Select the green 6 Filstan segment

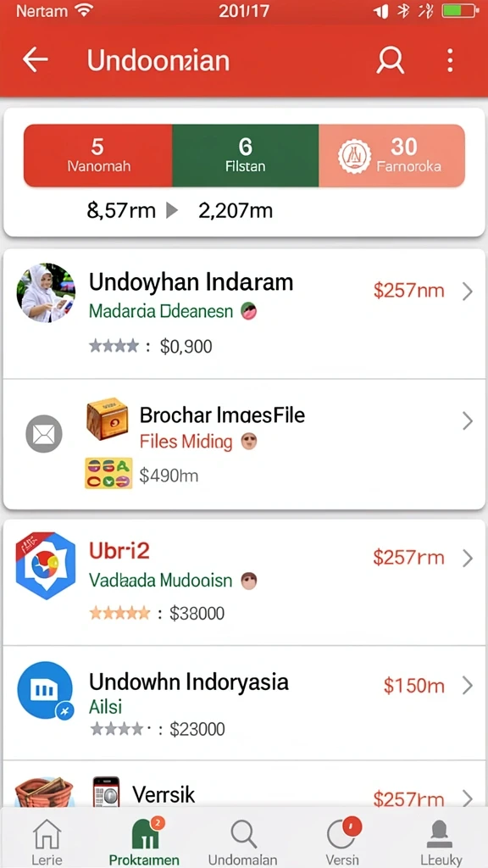(x=245, y=156)
